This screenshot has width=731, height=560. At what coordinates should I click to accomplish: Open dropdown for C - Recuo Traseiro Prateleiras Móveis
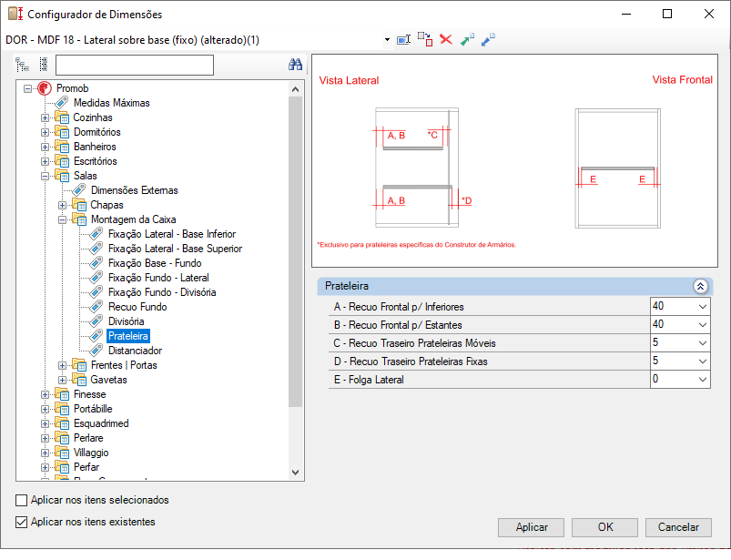pos(703,343)
